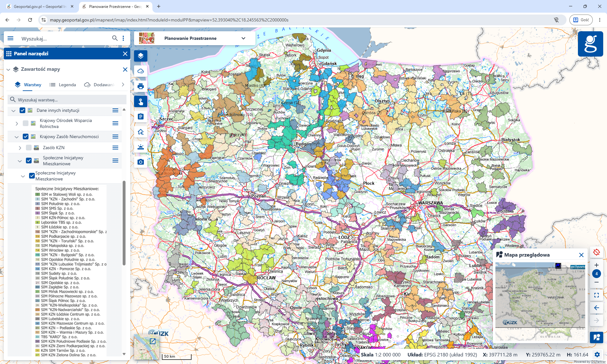Toggle the red GPS location button
Image resolution: width=607 pixels, height=364 pixels.
(597, 252)
